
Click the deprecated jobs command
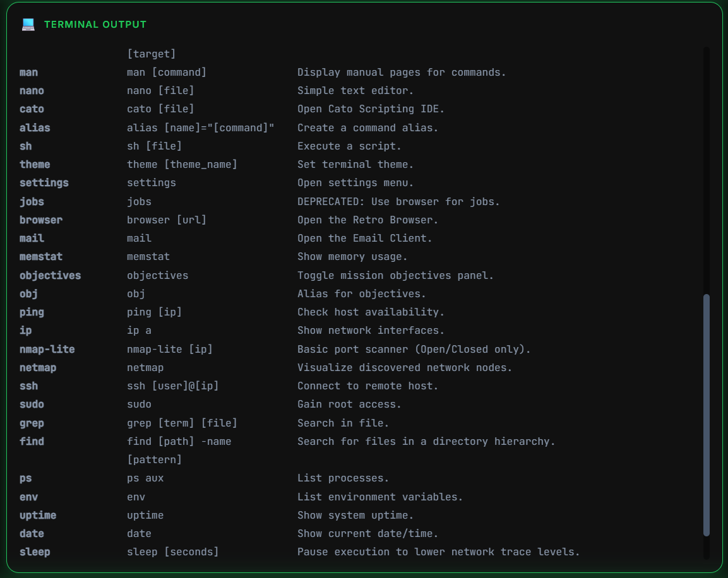(x=32, y=201)
